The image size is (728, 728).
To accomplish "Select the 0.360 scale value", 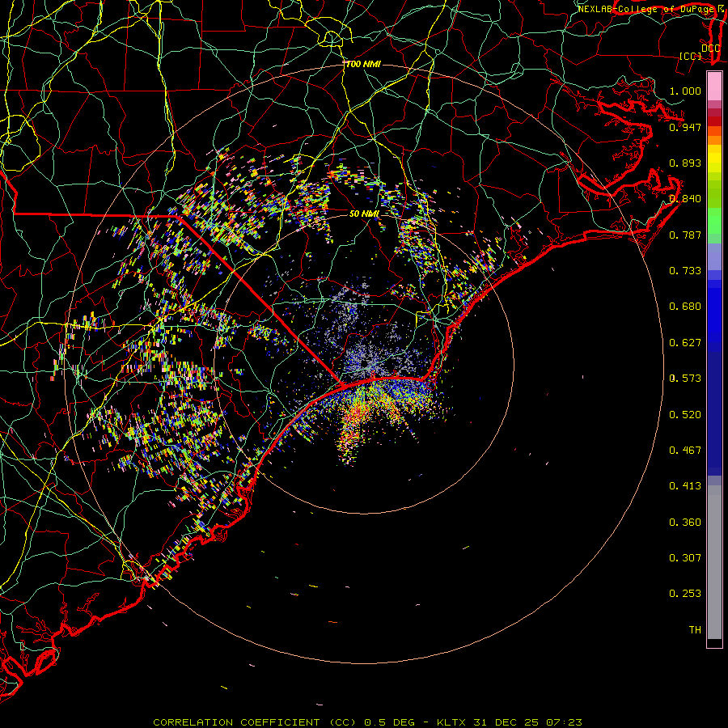I will 685,522.
